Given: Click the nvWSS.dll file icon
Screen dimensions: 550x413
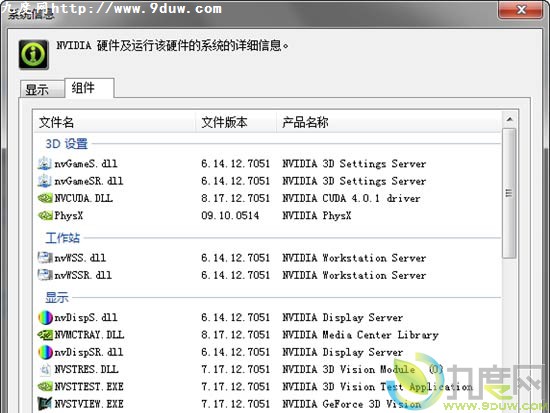Looking at the screenshot, I should (45, 258).
